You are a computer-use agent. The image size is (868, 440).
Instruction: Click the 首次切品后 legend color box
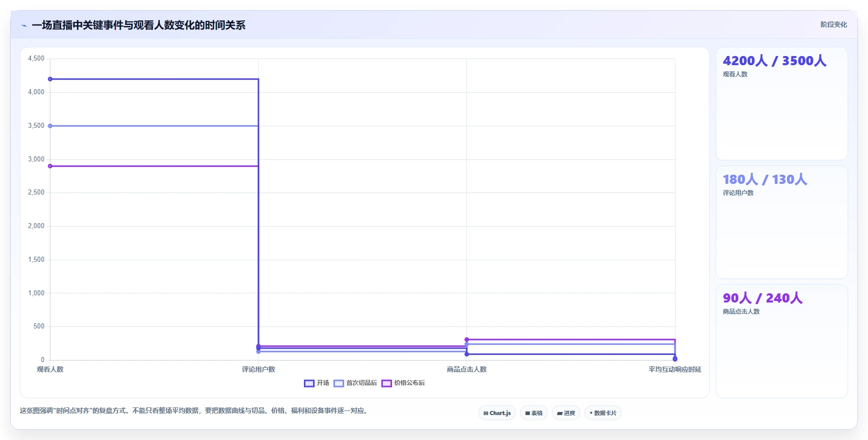click(x=339, y=383)
